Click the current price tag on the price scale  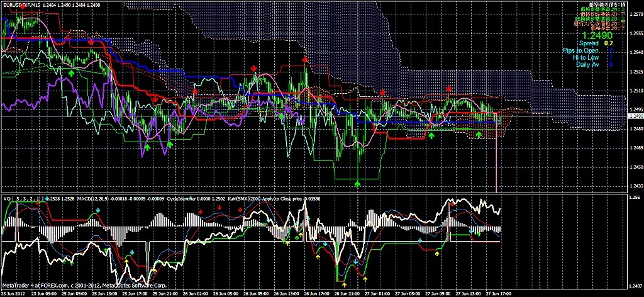636,116
